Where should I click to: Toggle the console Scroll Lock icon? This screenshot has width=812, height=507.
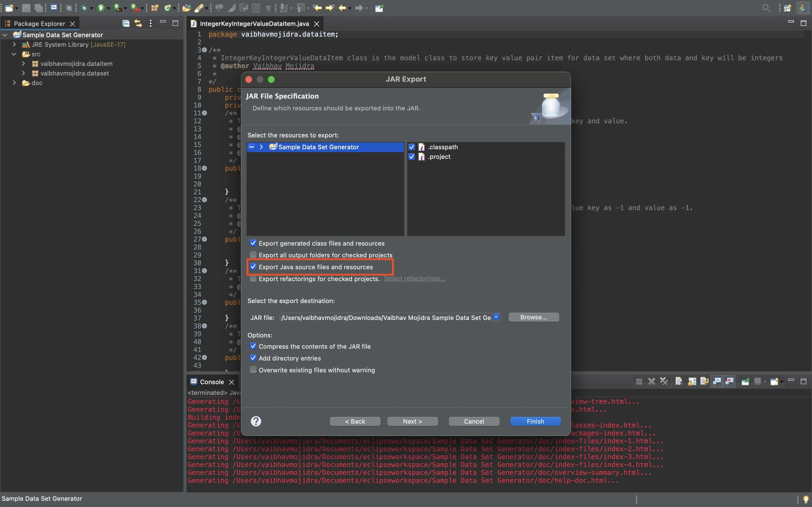pyautogui.click(x=692, y=381)
